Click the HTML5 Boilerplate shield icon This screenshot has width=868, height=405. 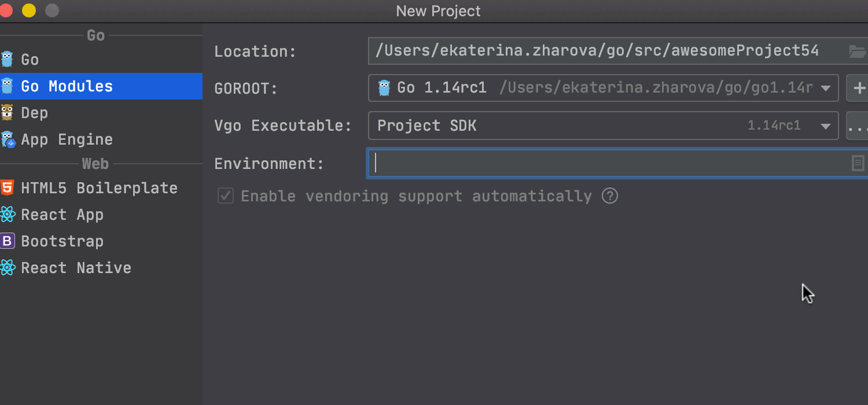tap(7, 187)
